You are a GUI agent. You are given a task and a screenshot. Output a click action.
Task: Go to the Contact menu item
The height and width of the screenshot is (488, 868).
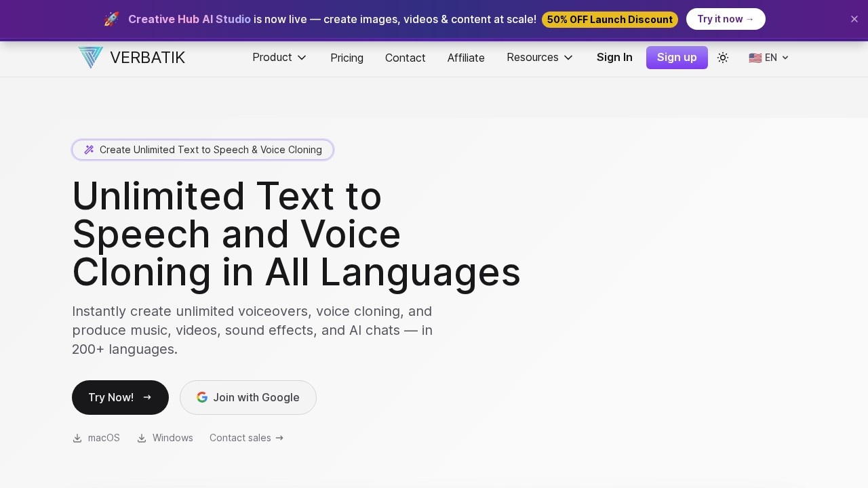[x=405, y=58]
